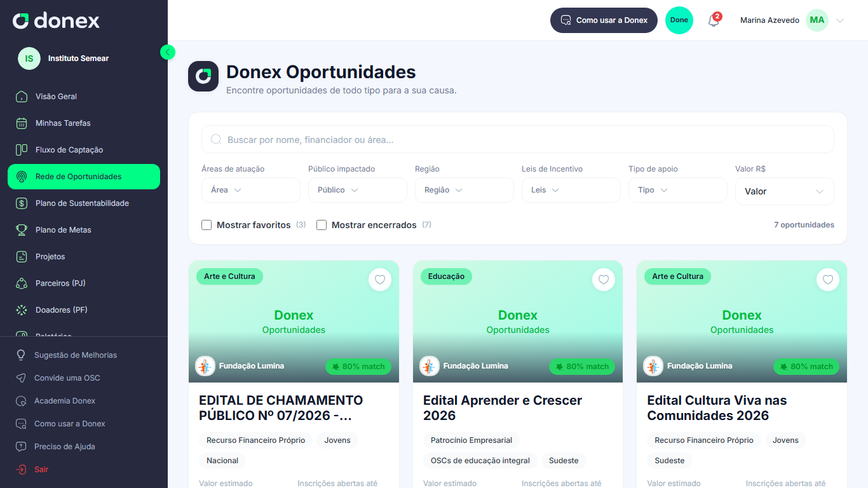Click Fundação Lumina logo on EDITAL DE CHAMAMENTO card
This screenshot has width=868, height=488.
click(205, 366)
